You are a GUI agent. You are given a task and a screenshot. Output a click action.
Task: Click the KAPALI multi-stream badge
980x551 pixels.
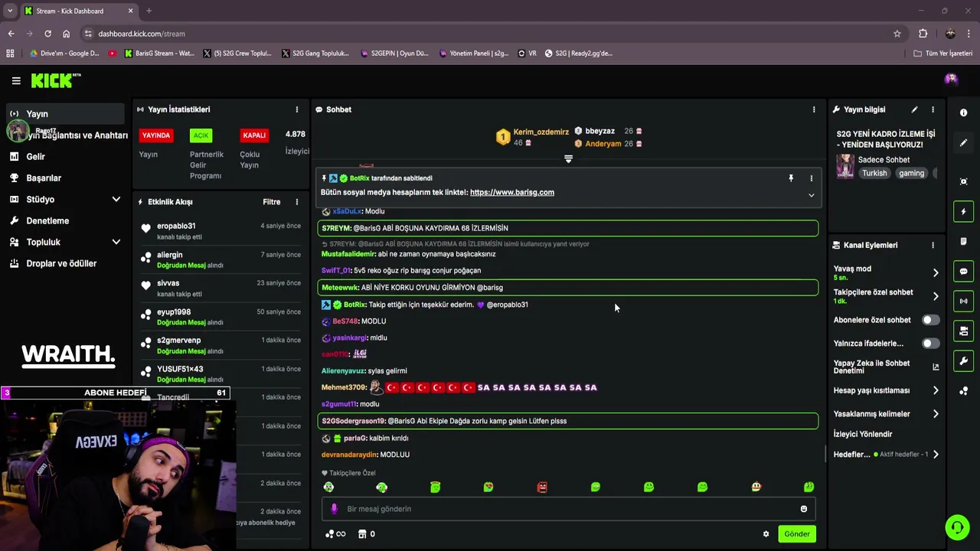(x=254, y=135)
